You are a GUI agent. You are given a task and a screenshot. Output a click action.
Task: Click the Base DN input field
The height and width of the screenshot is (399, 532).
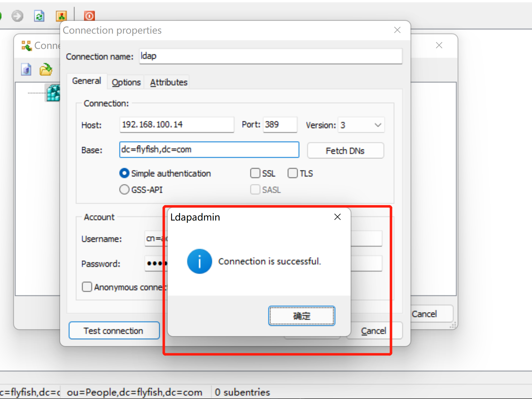209,150
